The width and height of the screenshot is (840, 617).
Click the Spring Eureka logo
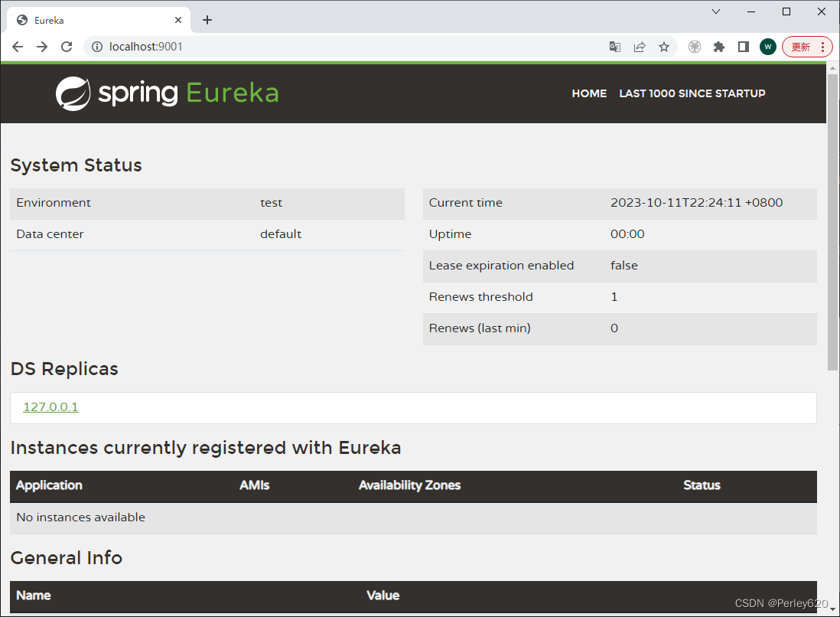167,93
